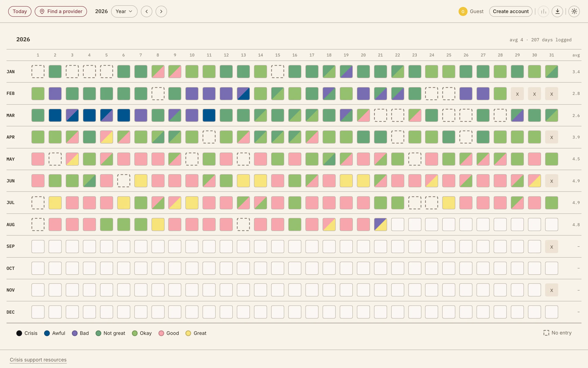Screen dimensions: 588x368
Task: Select March 21 no-entry cell
Action: click(381, 115)
